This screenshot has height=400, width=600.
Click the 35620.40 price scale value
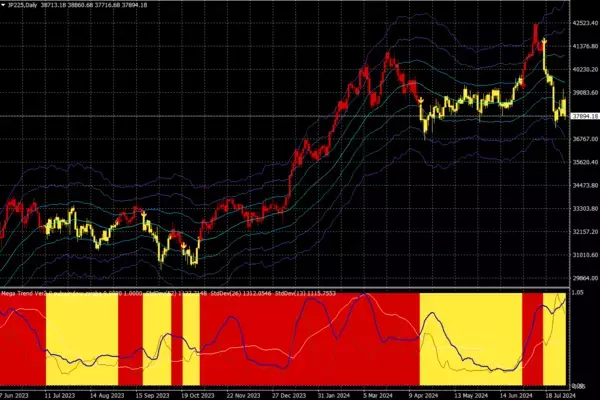585,162
